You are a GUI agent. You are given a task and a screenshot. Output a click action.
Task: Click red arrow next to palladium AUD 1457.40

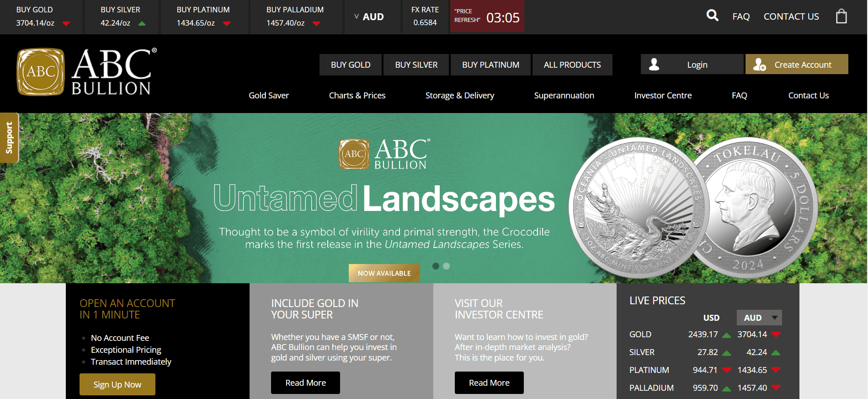coord(776,388)
